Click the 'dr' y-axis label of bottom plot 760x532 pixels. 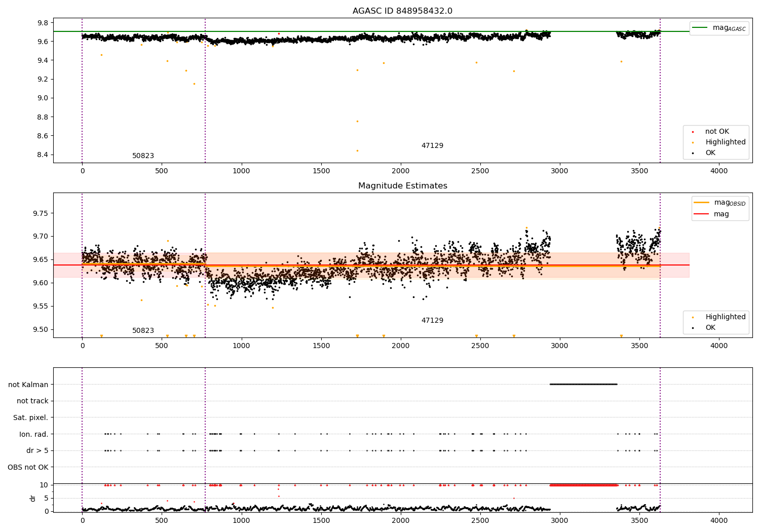[33, 498]
